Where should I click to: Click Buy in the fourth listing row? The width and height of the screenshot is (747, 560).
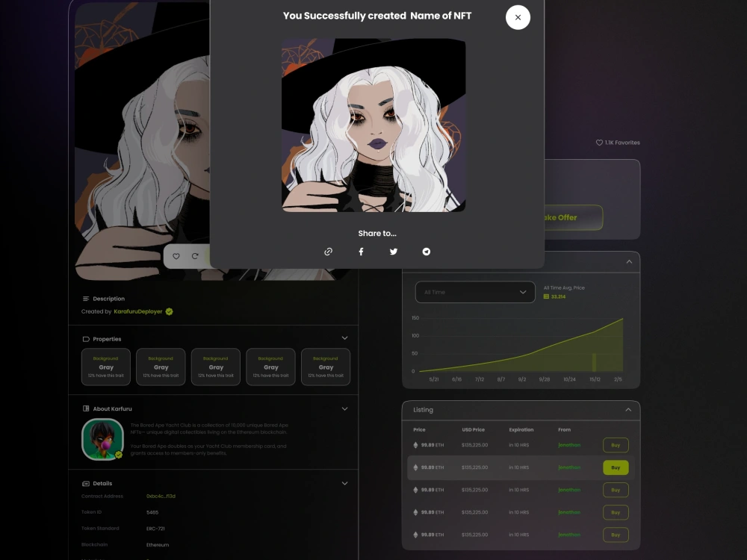616,512
